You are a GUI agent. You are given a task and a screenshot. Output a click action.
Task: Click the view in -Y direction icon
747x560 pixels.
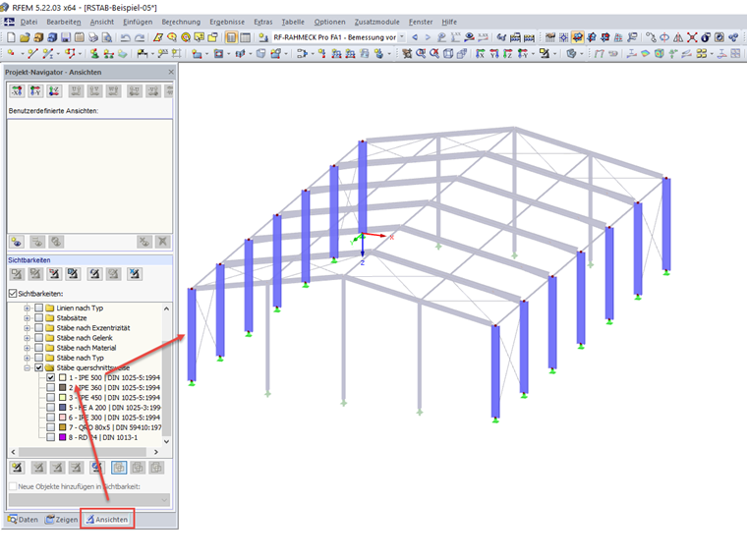[x=35, y=90]
